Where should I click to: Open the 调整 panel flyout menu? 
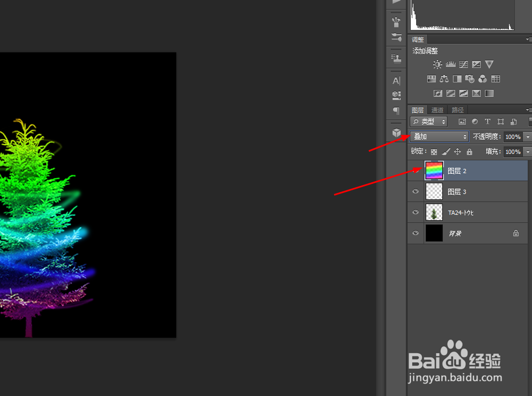[529, 40]
